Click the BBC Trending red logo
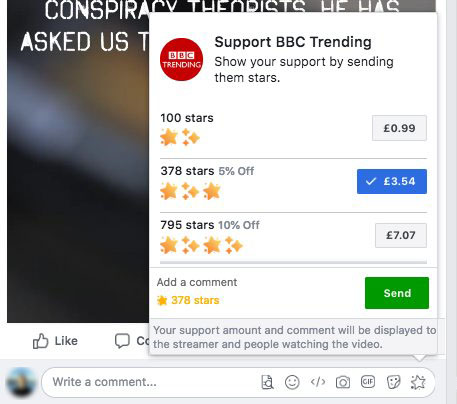The image size is (457, 404). click(x=182, y=60)
